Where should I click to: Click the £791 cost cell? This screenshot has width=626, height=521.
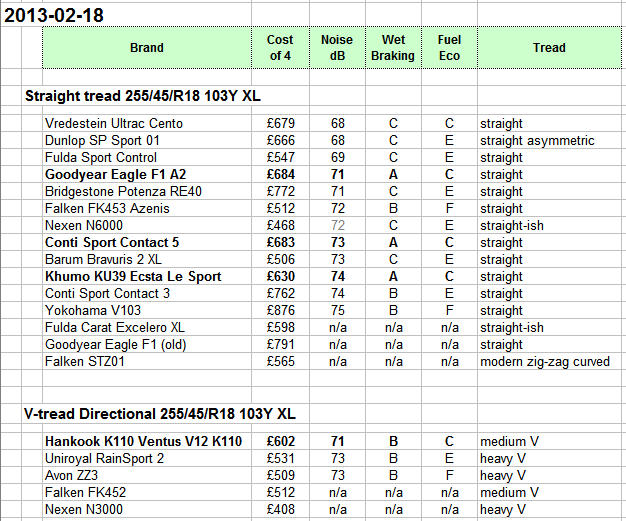click(x=281, y=345)
